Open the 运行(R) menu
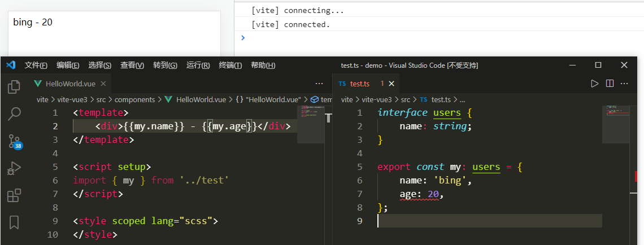644x245 pixels. coord(198,65)
